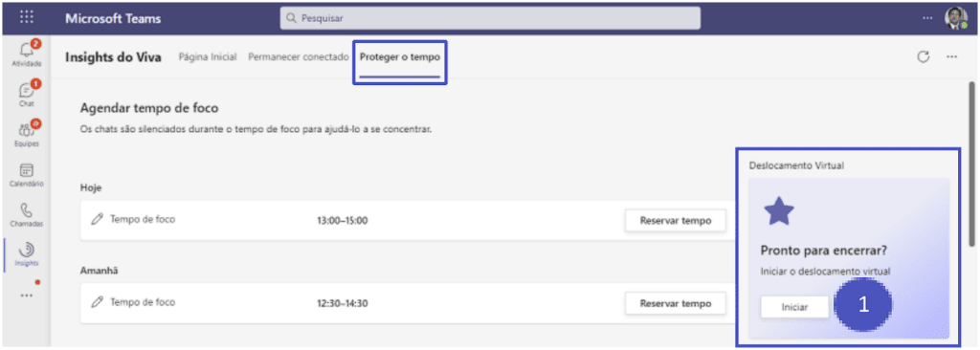Click the Pesquisar search field

click(490, 18)
